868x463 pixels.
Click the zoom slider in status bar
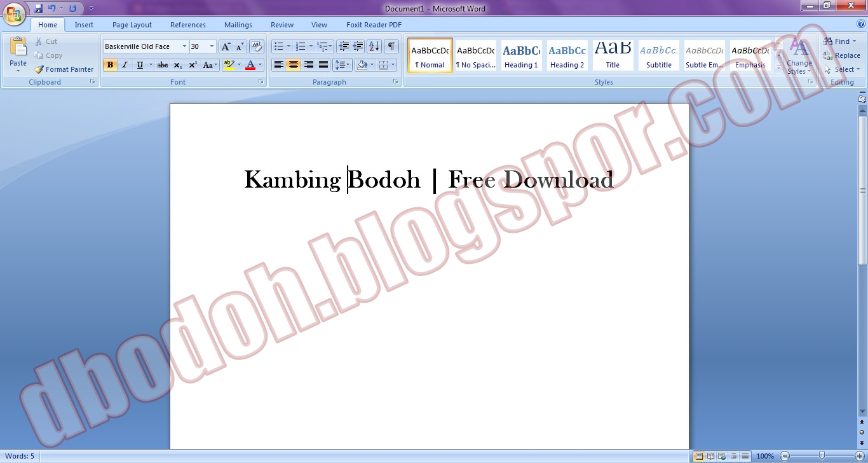point(822,456)
